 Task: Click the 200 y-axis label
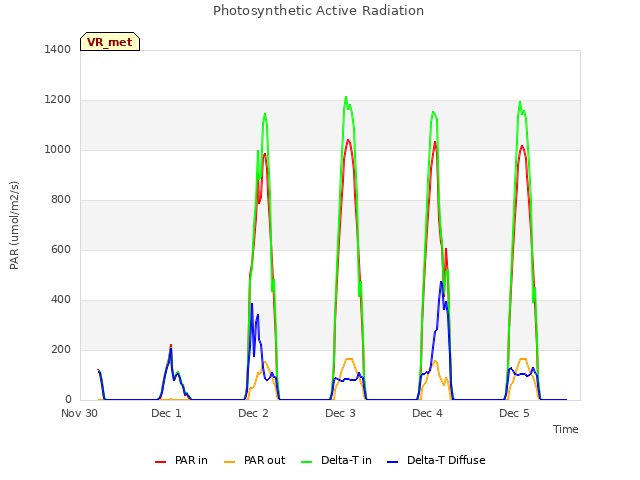[x=61, y=349]
